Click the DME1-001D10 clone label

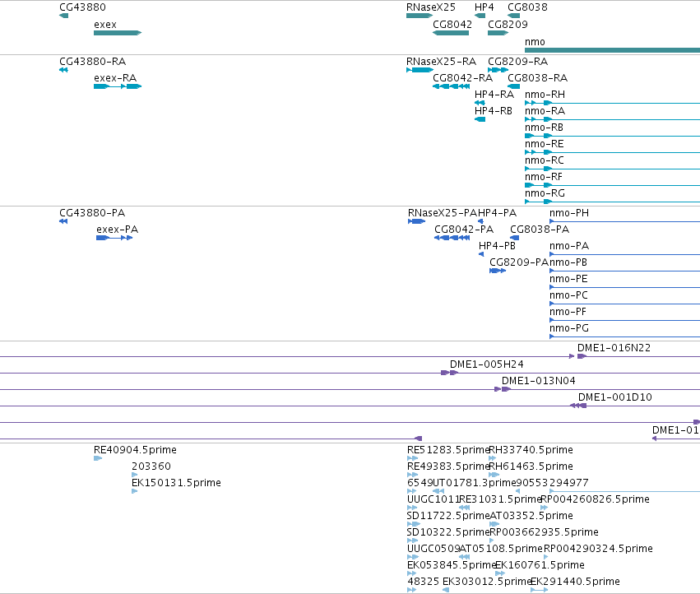tap(614, 397)
